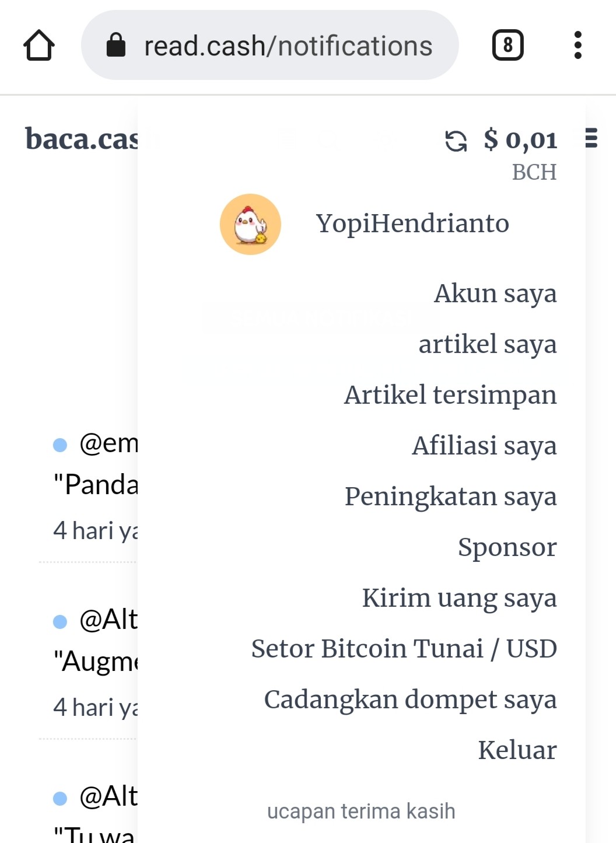Open the browser three-dot menu

(x=577, y=46)
